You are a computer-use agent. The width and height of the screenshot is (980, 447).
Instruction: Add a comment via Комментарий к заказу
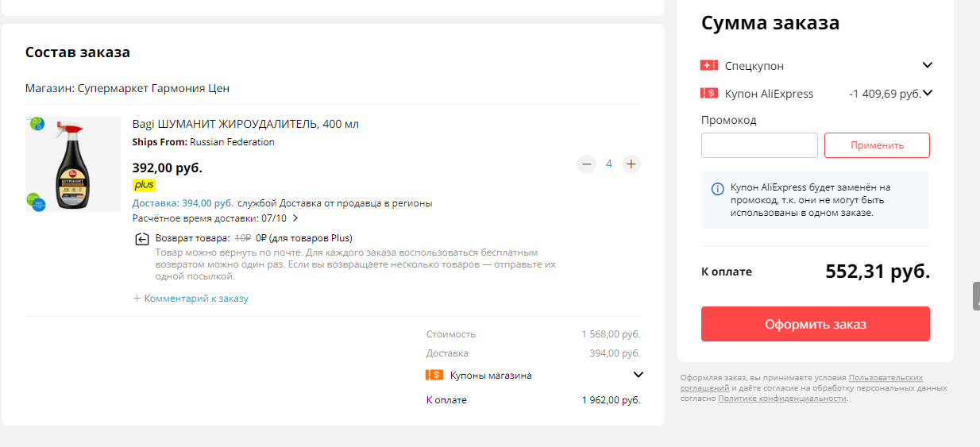pyautogui.click(x=191, y=299)
